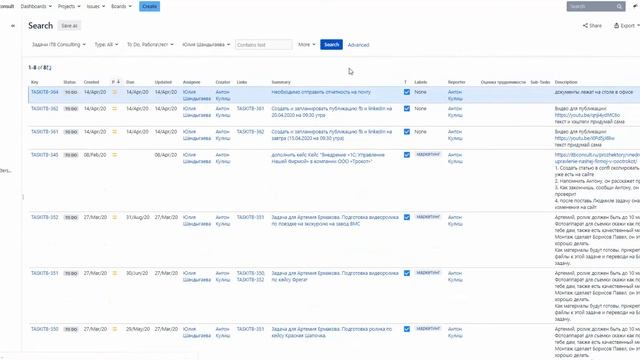Click the маркетинг label in the TASKITB-352 row
This screenshot has width=640, height=360.
(428, 217)
